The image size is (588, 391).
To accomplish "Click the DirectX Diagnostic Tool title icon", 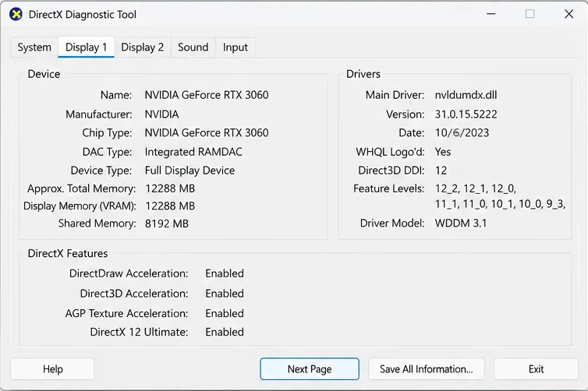I will tap(16, 15).
